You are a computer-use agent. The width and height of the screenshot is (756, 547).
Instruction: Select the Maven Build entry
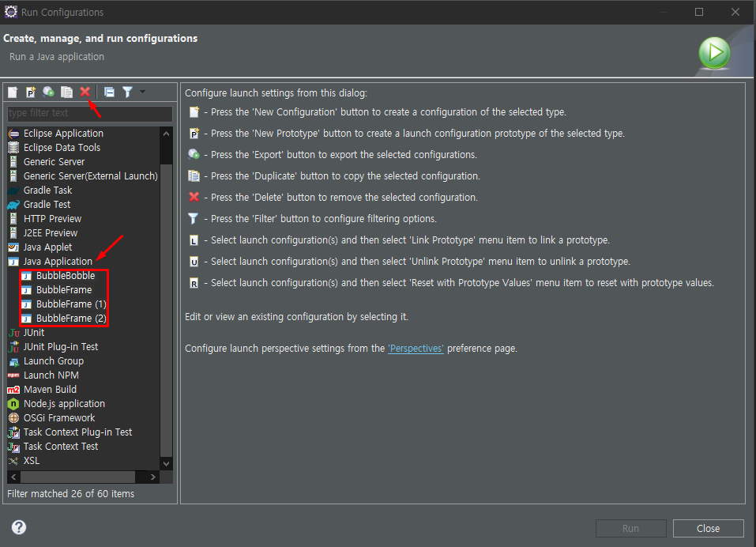(x=50, y=390)
